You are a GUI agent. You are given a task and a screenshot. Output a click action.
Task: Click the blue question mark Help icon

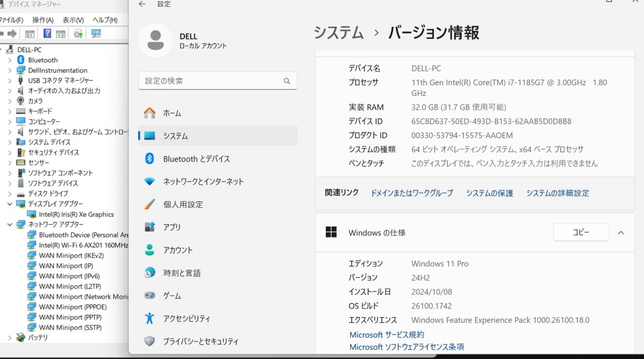tap(47, 33)
